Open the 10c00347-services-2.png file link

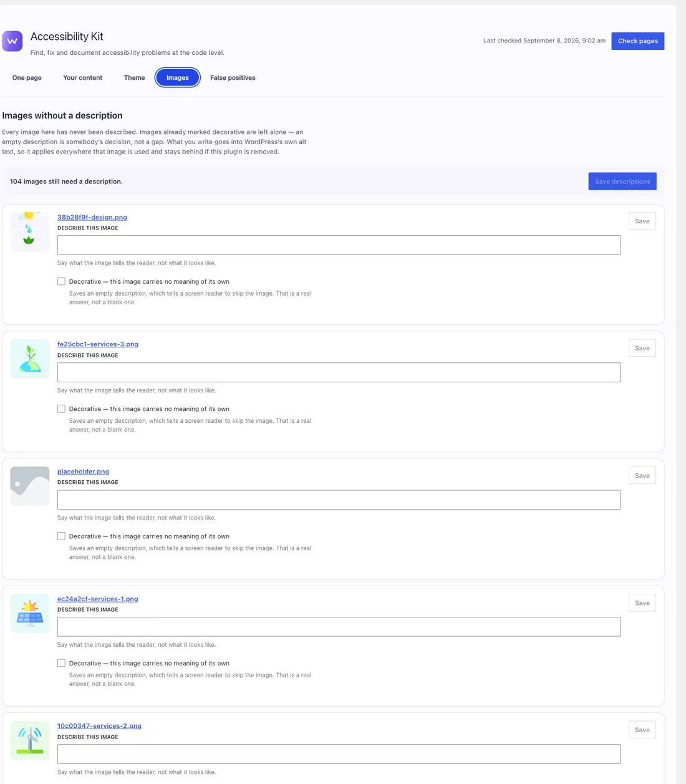99,726
